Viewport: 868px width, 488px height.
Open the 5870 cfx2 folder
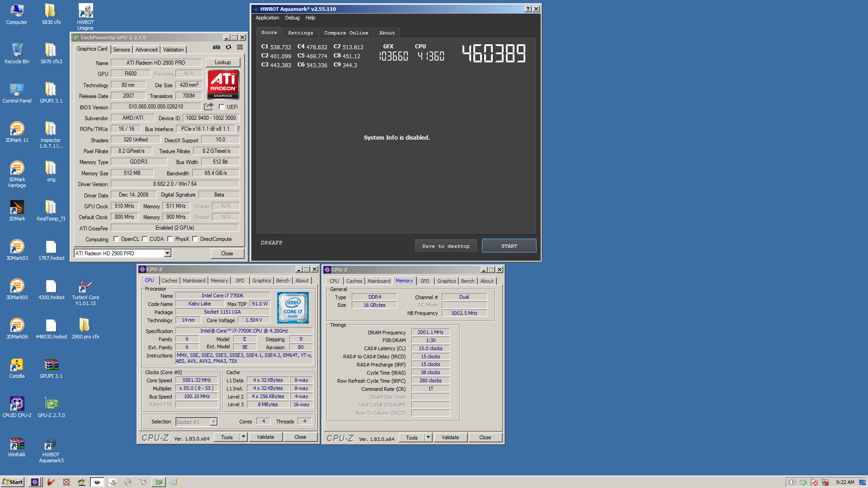51,53
